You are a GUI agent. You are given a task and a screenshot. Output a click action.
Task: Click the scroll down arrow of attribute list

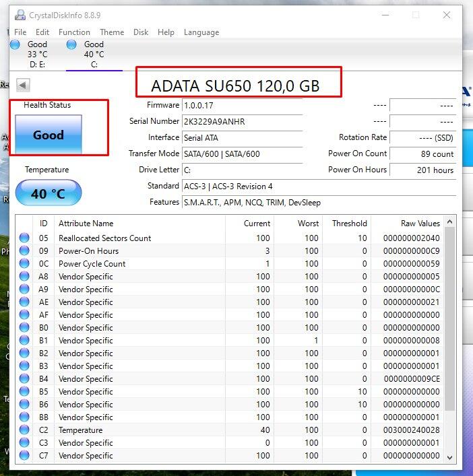point(450,457)
